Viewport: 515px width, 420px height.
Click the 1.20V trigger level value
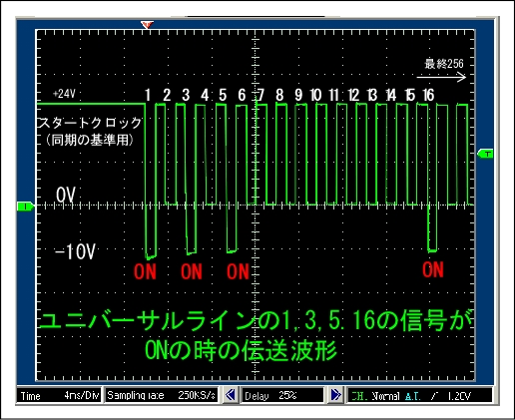(459, 396)
